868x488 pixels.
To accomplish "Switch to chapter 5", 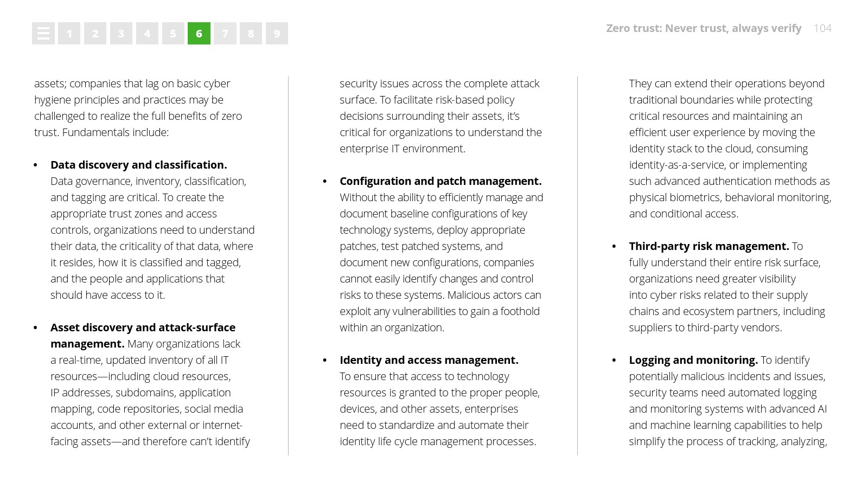I will (173, 34).
